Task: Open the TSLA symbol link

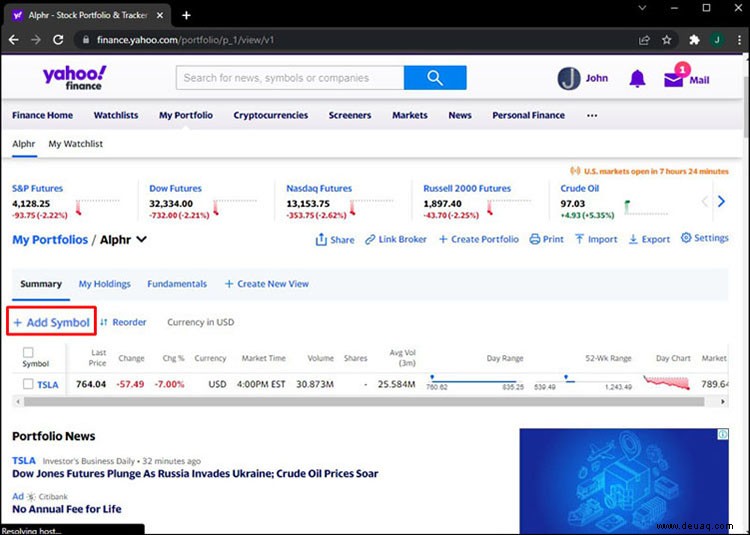Action: 48,384
